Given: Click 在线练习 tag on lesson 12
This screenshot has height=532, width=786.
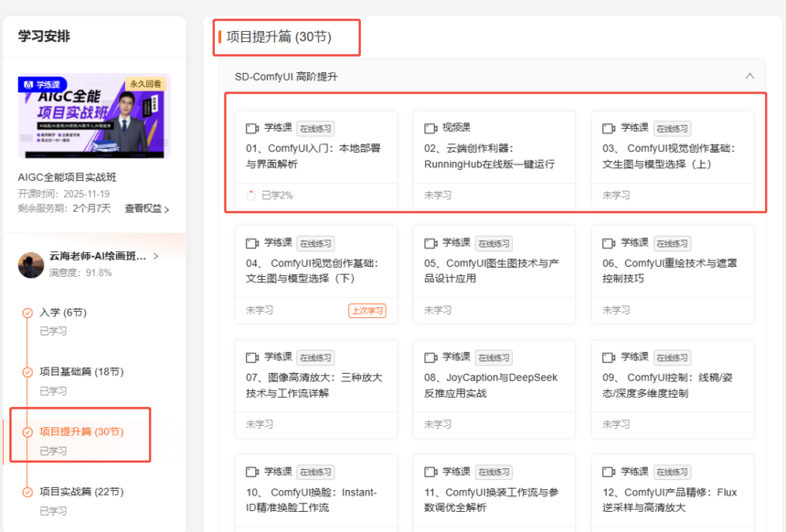Looking at the screenshot, I should (x=672, y=473).
